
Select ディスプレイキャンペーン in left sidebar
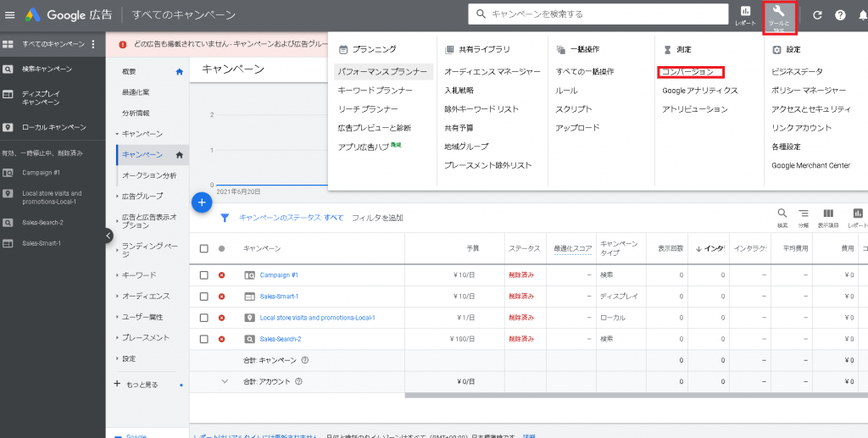tap(41, 98)
